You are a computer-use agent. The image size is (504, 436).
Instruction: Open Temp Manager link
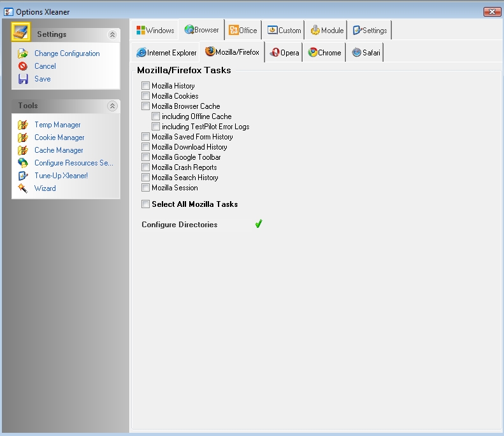[x=57, y=125]
